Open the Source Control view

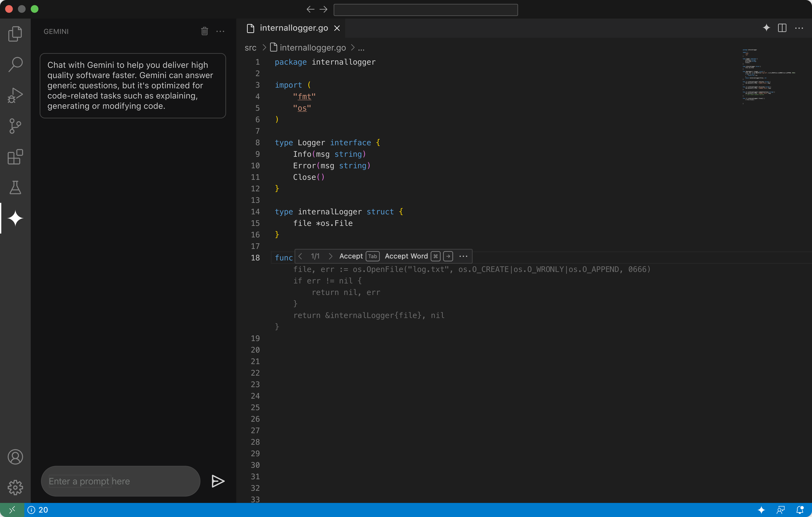[x=15, y=126]
